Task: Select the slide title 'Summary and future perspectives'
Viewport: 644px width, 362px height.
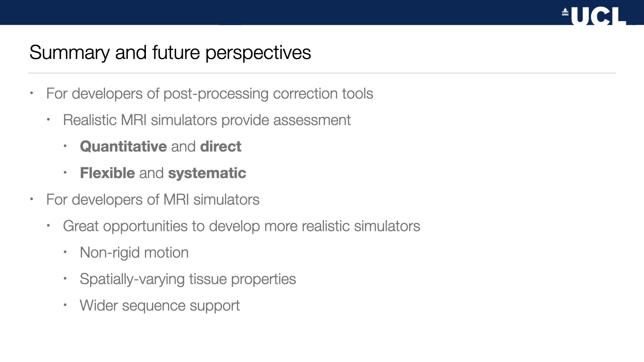Action: tap(170, 53)
